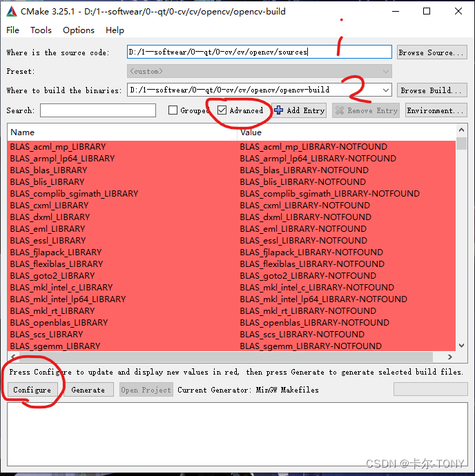The image size is (475, 476).
Task: Click the Configure button
Action: [x=32, y=390]
